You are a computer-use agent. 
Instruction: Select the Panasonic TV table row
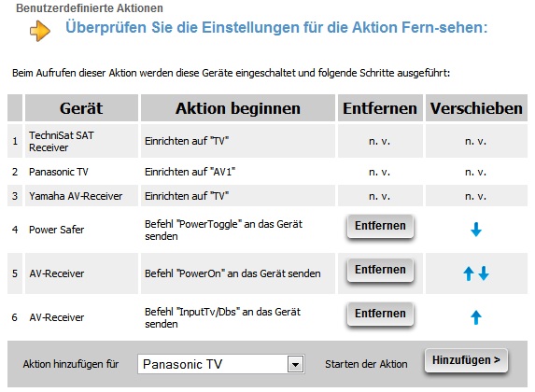tap(267, 172)
